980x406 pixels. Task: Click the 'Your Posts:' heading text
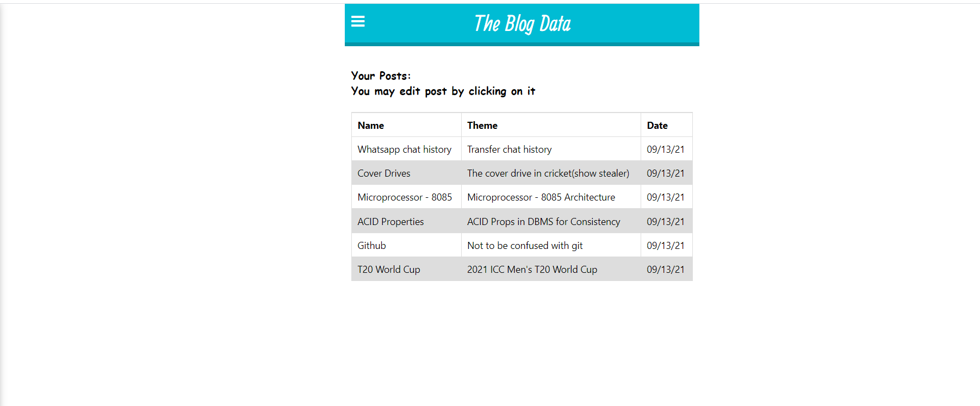tap(380, 76)
